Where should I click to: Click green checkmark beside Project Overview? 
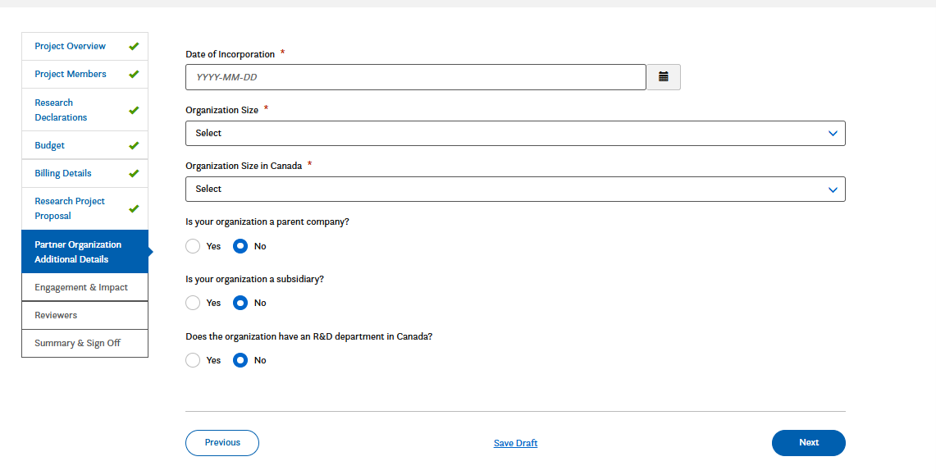pos(134,46)
